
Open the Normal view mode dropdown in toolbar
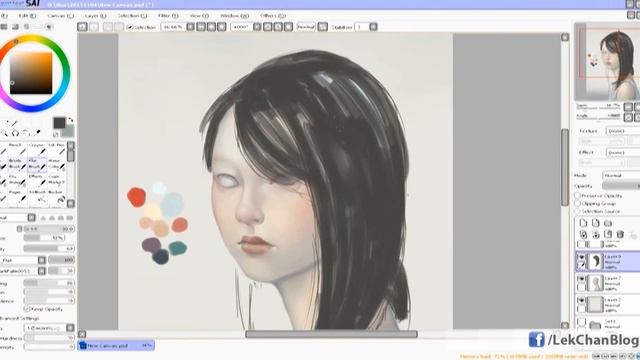pyautogui.click(x=306, y=27)
